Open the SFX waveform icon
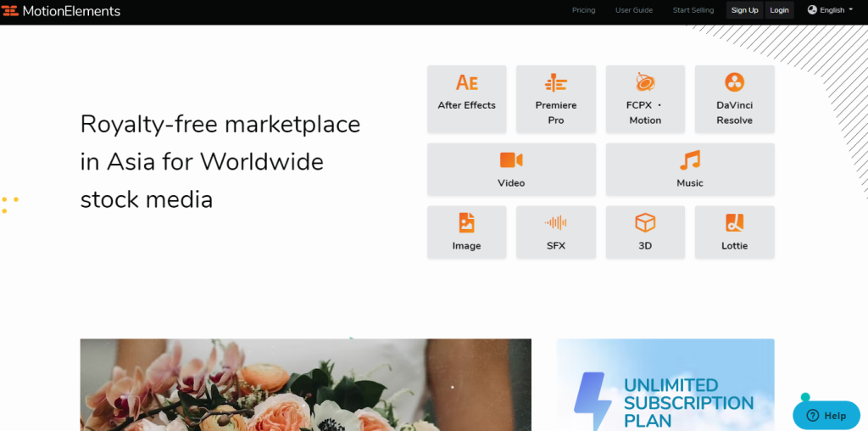 556,222
